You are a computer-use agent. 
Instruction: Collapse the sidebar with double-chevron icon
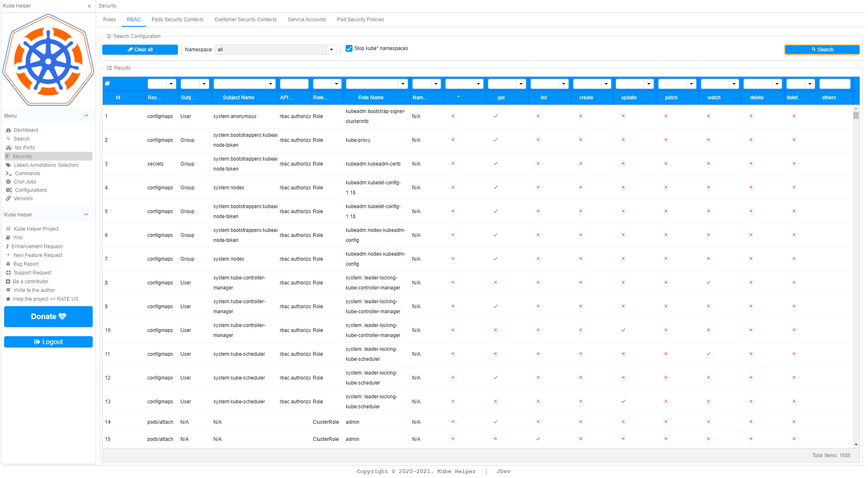tap(89, 6)
